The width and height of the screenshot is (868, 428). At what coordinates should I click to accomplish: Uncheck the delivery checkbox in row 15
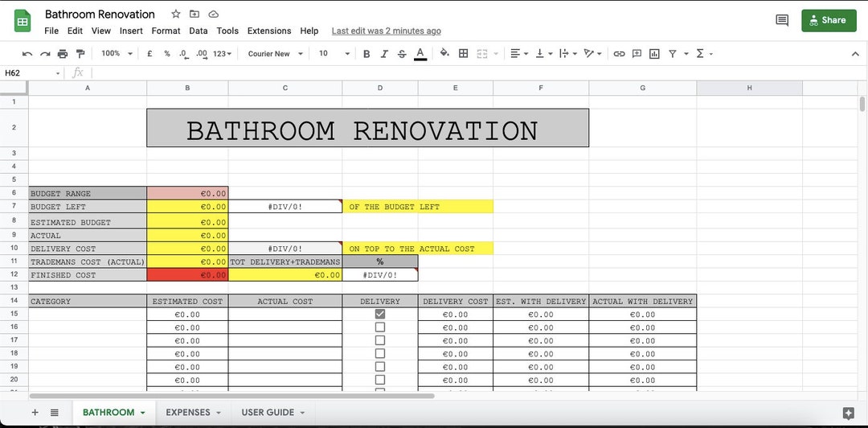coord(379,314)
